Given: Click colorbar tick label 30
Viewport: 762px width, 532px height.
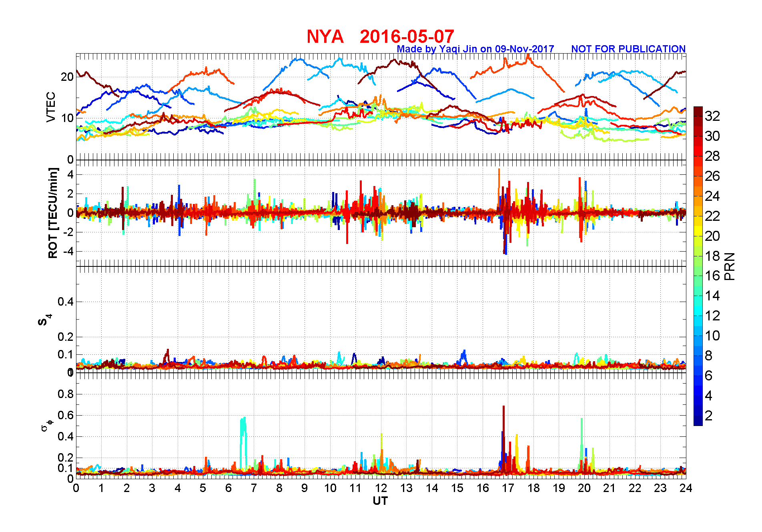Looking at the screenshot, I should 712,136.
